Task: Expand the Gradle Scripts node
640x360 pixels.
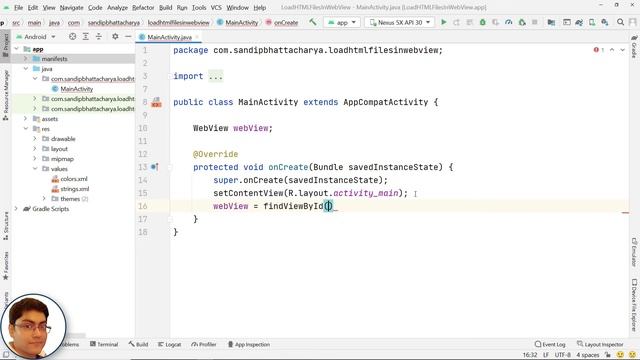Action: [x=17, y=209]
